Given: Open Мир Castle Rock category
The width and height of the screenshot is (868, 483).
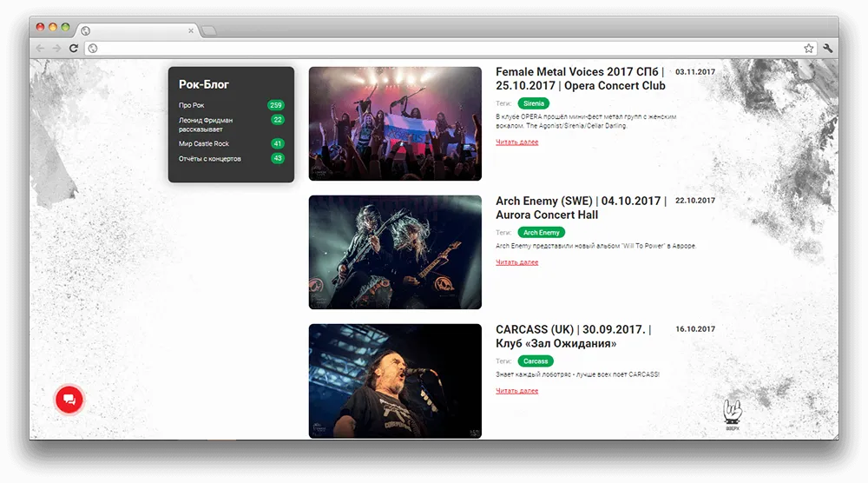Looking at the screenshot, I should (204, 143).
